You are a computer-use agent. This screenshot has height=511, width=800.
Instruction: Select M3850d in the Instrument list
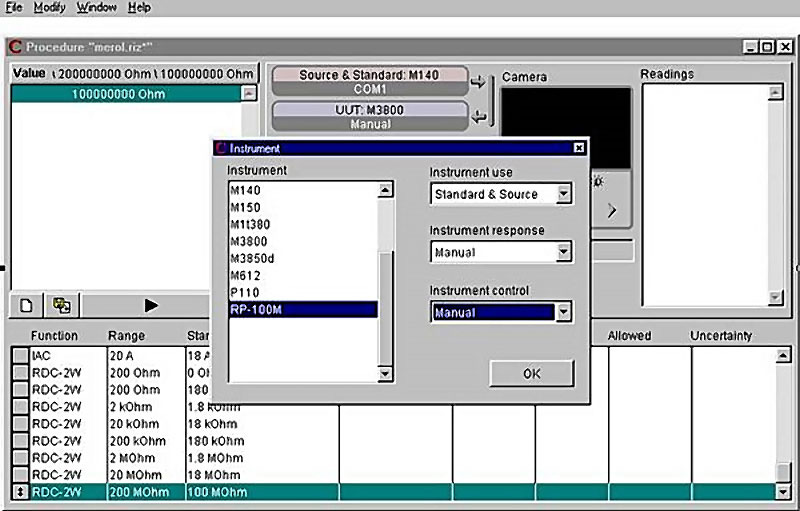click(251, 258)
